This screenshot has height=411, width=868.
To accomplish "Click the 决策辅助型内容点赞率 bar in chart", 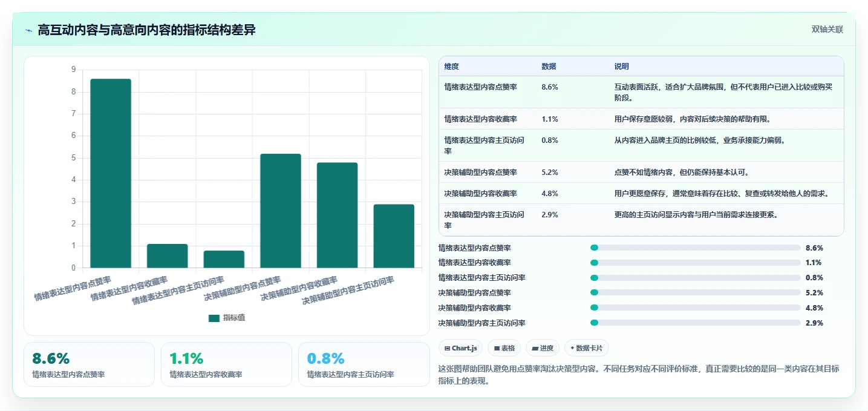I will [x=281, y=211].
